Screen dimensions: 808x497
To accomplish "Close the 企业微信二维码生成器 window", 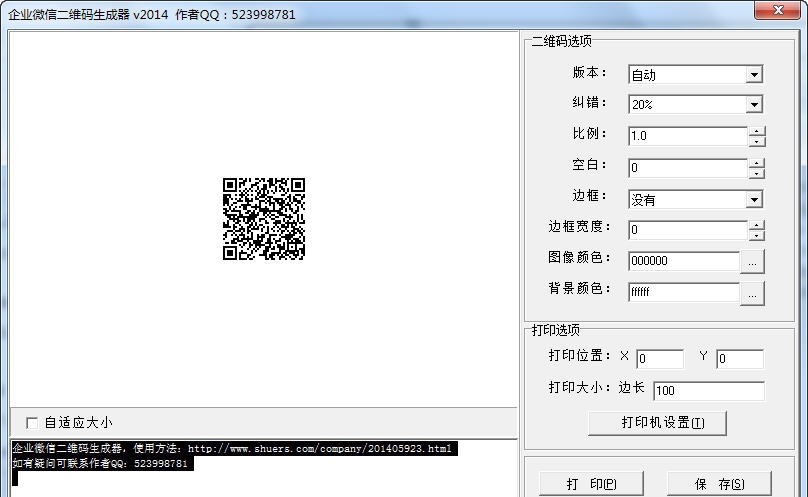I will pos(778,10).
